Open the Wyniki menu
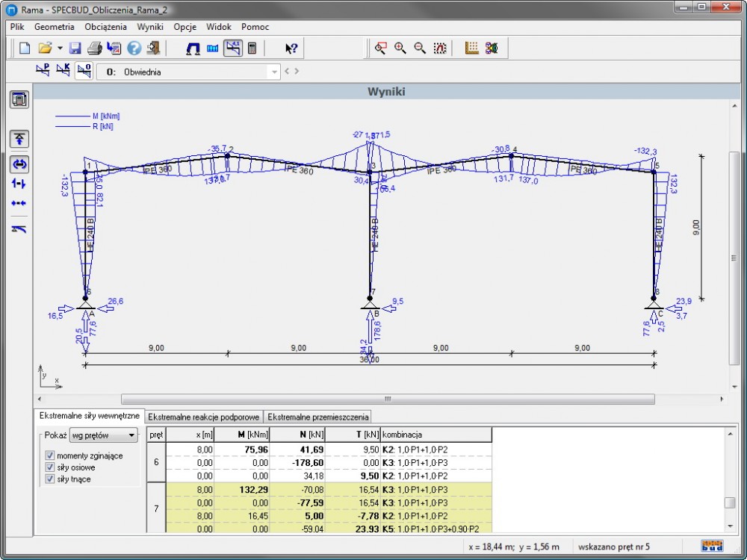 pyautogui.click(x=149, y=26)
